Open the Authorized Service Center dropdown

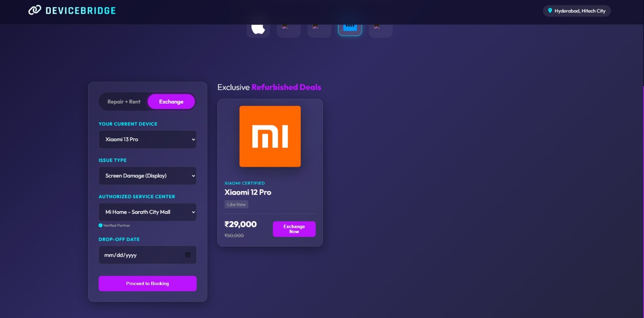(x=147, y=212)
